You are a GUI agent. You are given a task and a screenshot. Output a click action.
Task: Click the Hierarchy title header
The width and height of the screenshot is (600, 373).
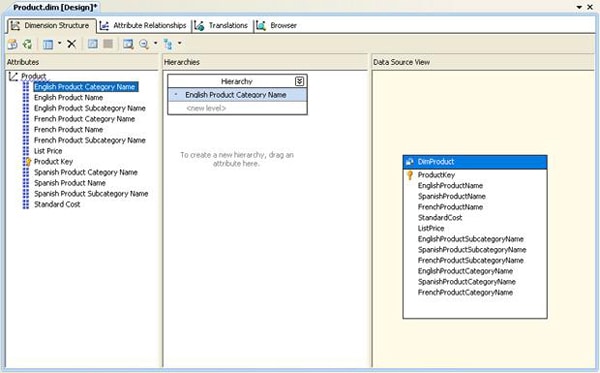pyautogui.click(x=236, y=81)
